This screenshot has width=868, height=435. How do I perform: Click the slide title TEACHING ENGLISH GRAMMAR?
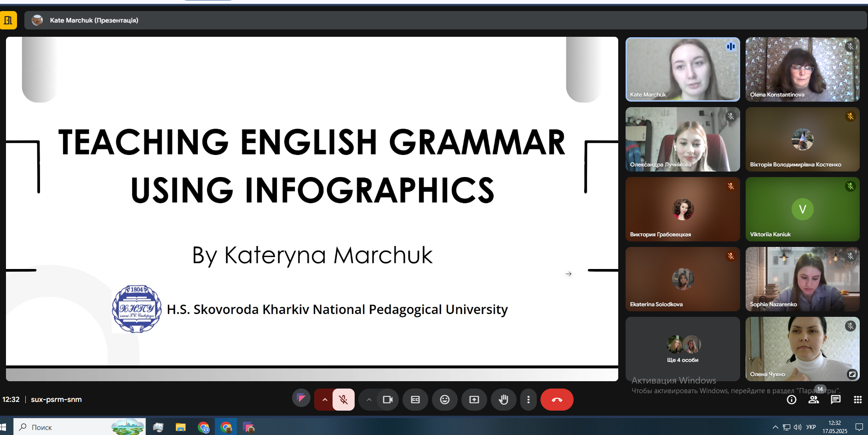coord(312,142)
